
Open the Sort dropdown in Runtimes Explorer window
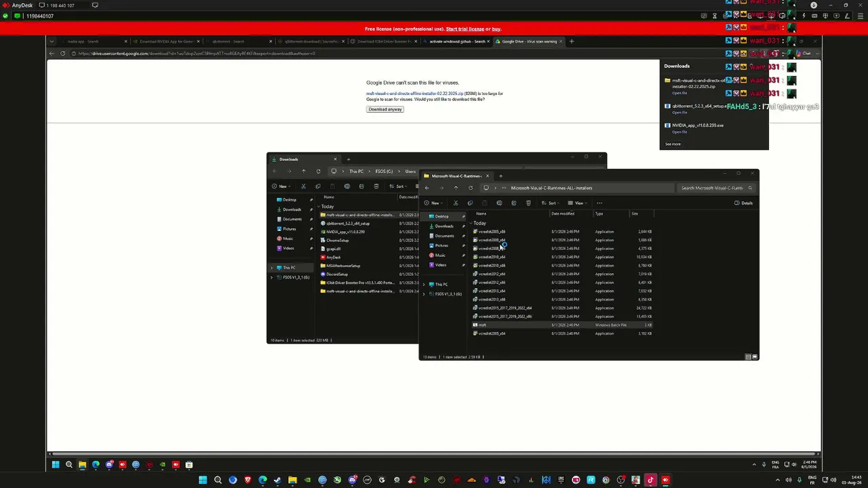tap(552, 203)
